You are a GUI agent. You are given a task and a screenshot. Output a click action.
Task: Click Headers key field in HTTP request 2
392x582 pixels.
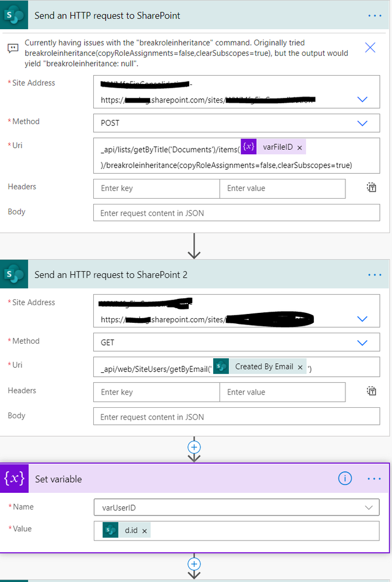(156, 392)
